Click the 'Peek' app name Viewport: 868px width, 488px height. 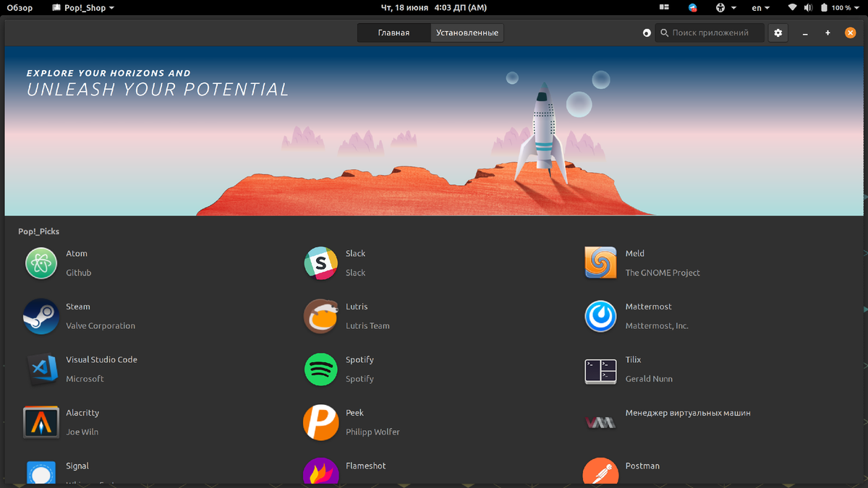354,413
